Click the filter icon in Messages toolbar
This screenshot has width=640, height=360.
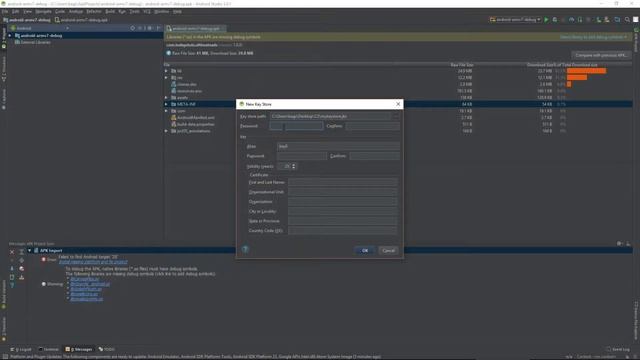click(12, 285)
